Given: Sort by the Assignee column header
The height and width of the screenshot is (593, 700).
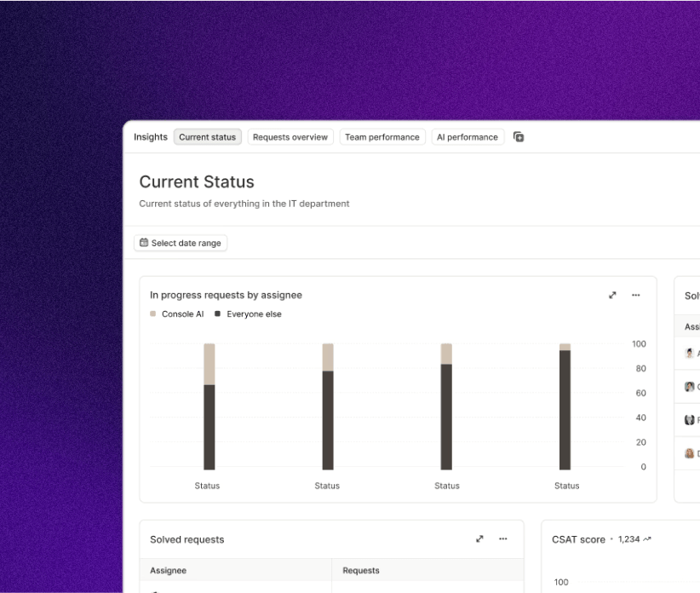Looking at the screenshot, I should point(169,571).
